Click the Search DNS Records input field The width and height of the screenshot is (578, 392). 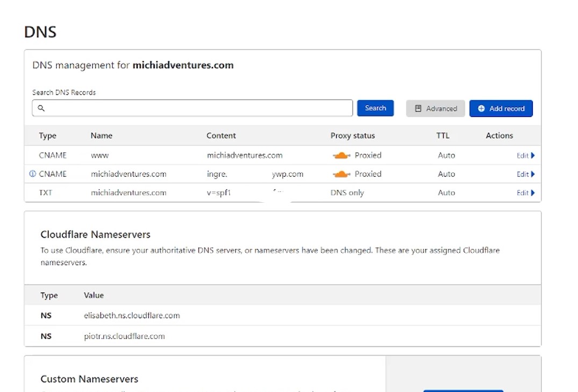(192, 108)
